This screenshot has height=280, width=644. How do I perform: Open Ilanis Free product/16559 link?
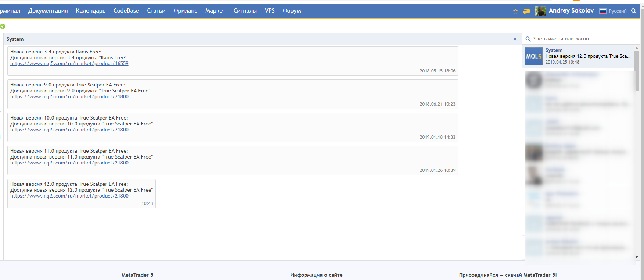pyautogui.click(x=69, y=64)
